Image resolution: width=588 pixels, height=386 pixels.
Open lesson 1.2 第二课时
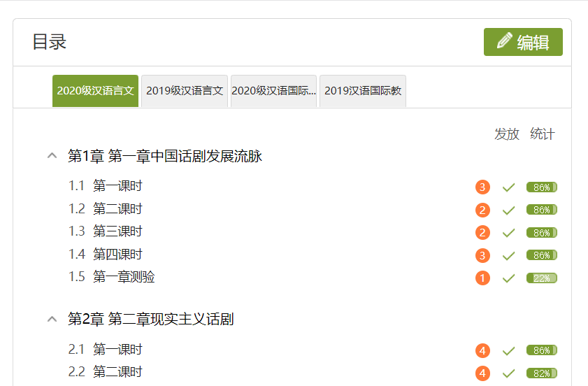(x=117, y=209)
